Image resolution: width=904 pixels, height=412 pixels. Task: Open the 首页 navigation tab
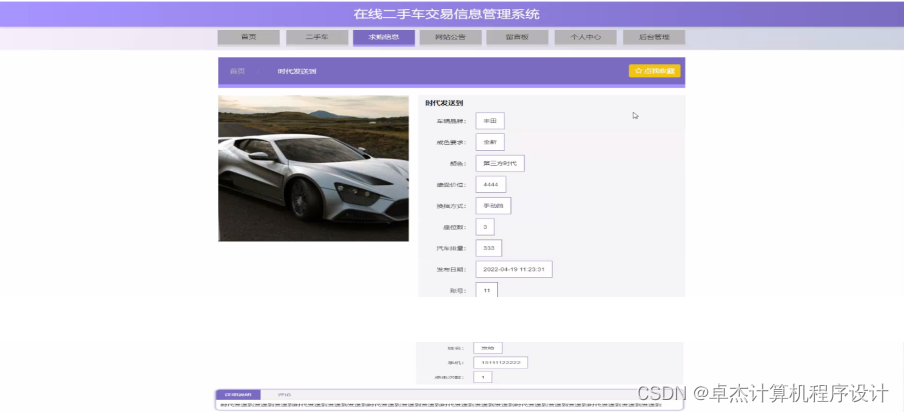click(248, 37)
